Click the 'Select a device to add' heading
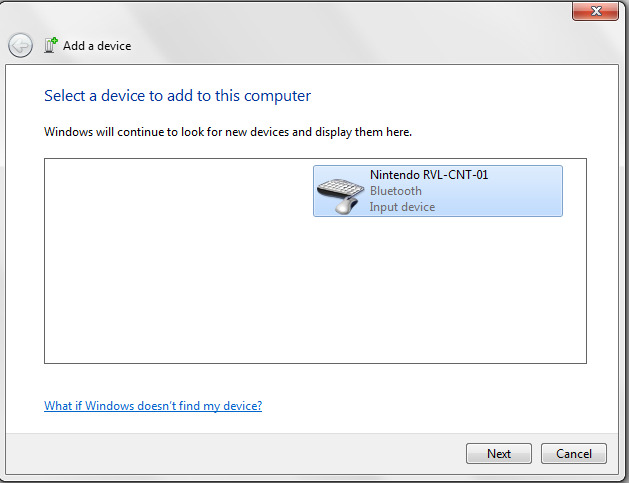 coord(177,96)
